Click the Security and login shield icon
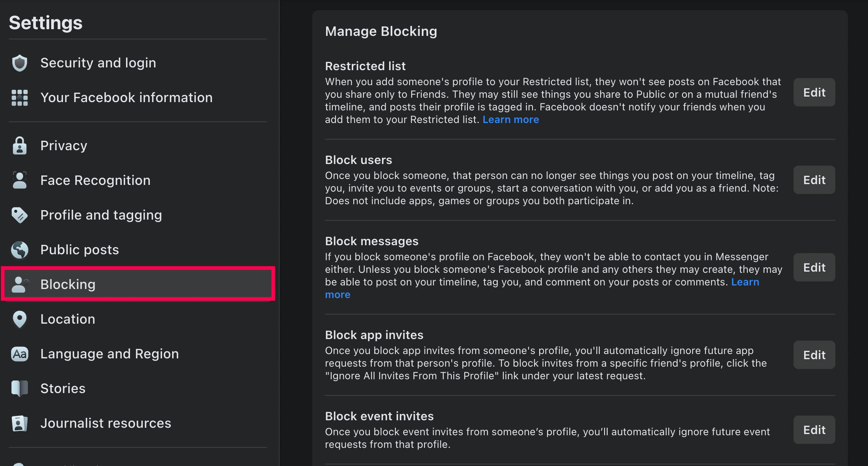The height and width of the screenshot is (466, 868). tap(20, 63)
